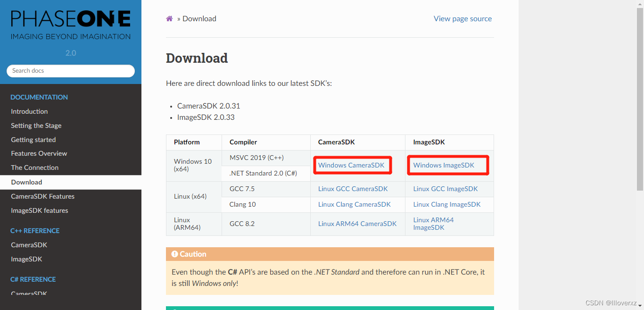
Task: Click the Download breadcrumb text
Action: (199, 18)
